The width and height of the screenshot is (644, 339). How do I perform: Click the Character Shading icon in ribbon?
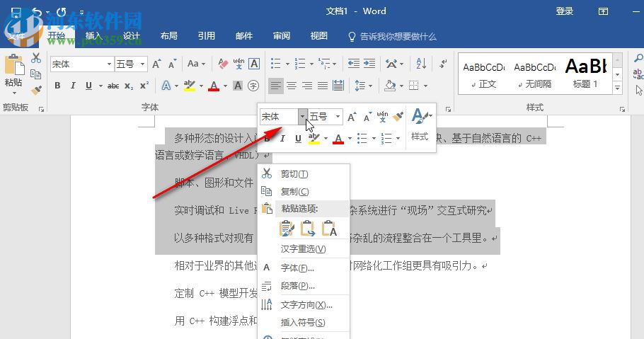point(238,86)
